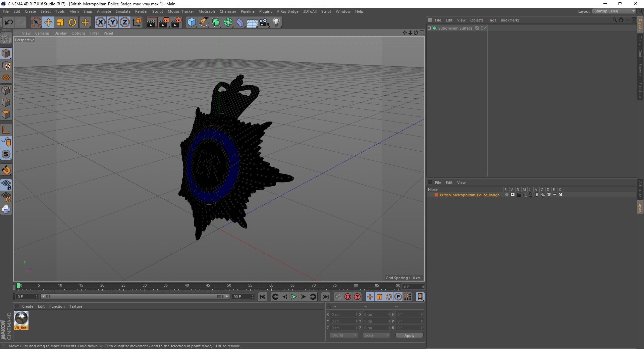Click the timeline preview range slider
This screenshot has height=349, width=644.
tap(135, 296)
